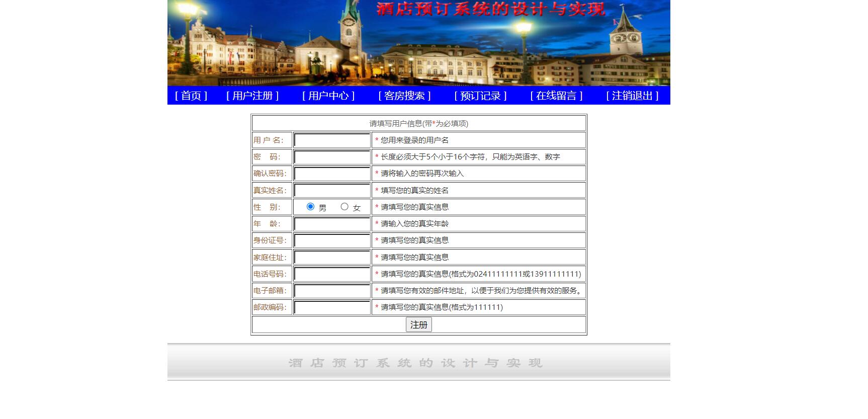This screenshot has height=419, width=868.
Task: Open the 首页 navigation link
Action: click(x=191, y=96)
